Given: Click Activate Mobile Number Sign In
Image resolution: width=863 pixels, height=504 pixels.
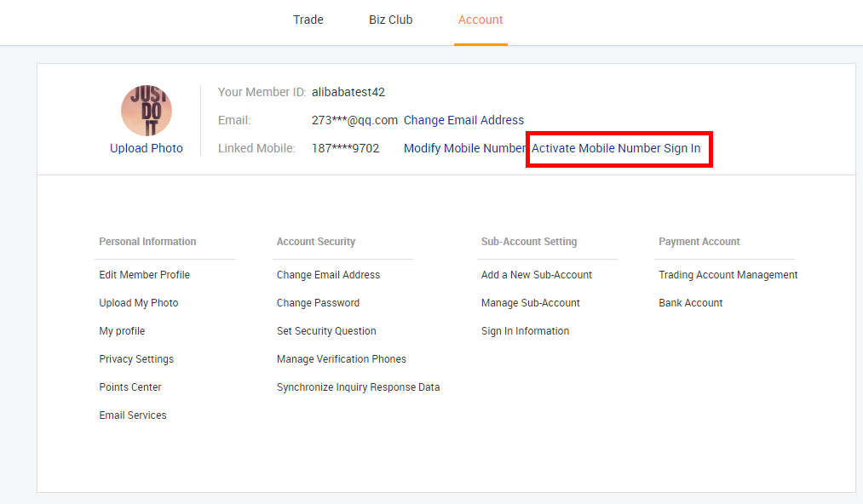Looking at the screenshot, I should click(x=616, y=148).
